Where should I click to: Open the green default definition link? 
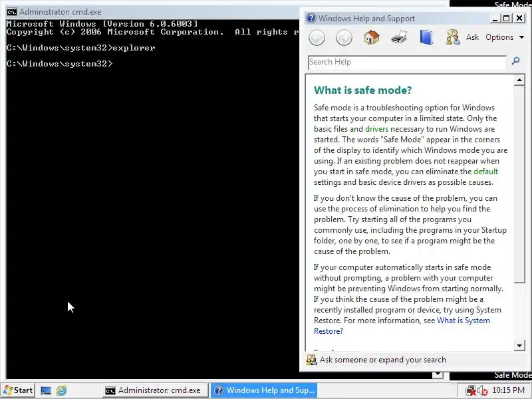(486, 172)
